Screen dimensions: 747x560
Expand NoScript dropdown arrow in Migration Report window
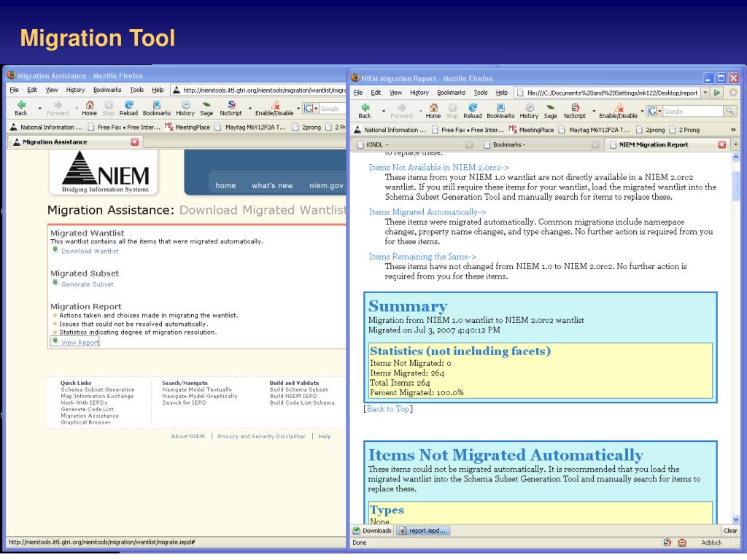(594, 111)
